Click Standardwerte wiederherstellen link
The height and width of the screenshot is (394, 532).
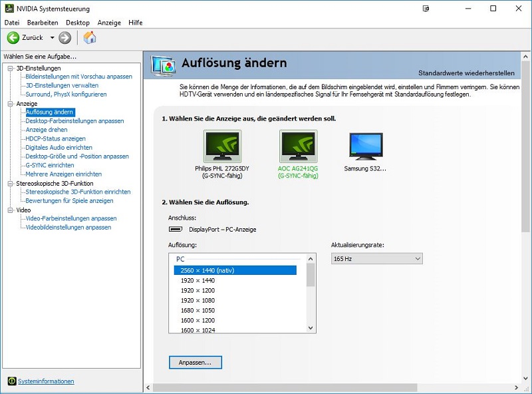[466, 73]
